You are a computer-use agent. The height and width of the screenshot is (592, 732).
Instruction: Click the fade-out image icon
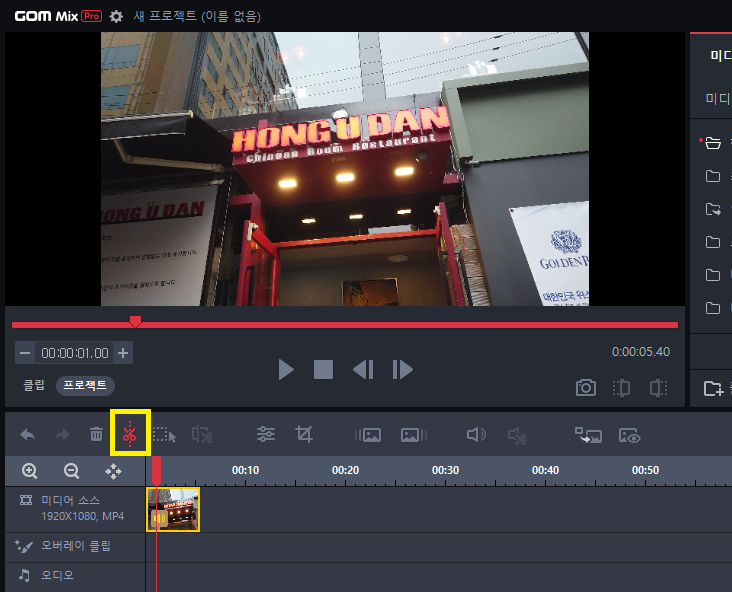414,435
